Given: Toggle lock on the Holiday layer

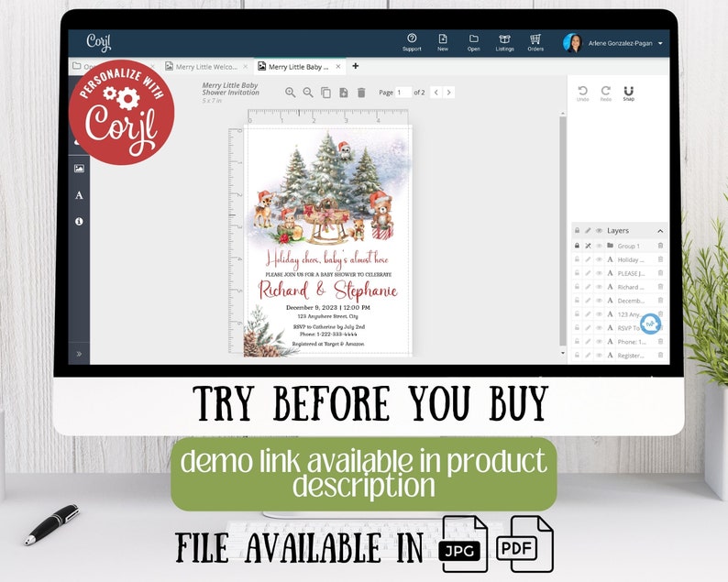Looking at the screenshot, I should [x=577, y=259].
